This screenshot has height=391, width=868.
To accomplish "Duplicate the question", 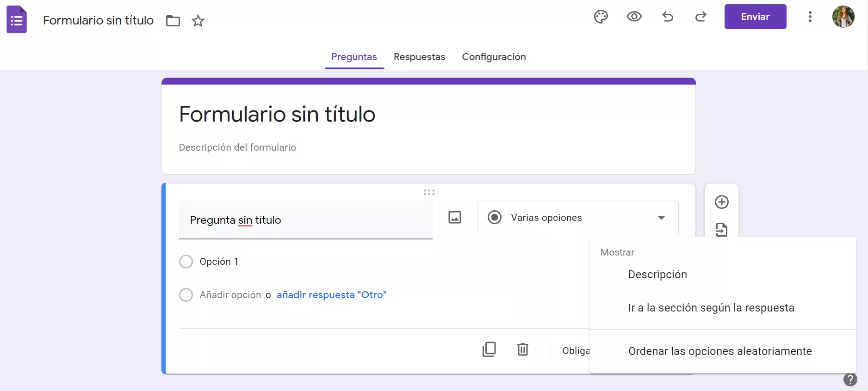I will (x=489, y=349).
